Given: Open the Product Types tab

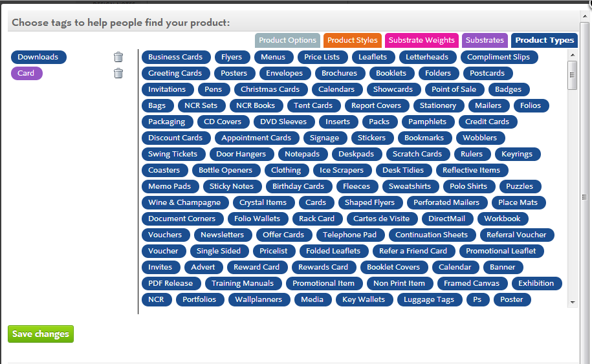Looking at the screenshot, I should tap(544, 40).
